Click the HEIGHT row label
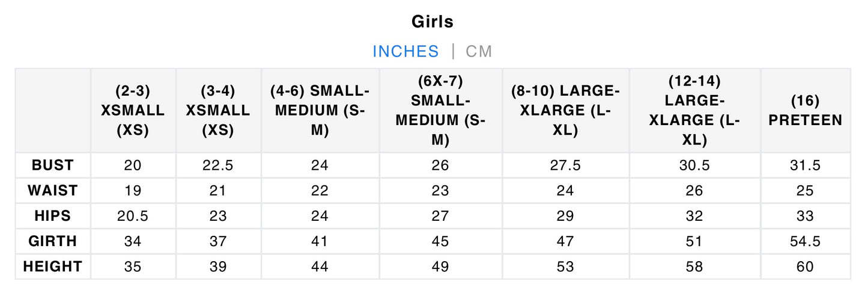The height and width of the screenshot is (296, 868). click(53, 267)
